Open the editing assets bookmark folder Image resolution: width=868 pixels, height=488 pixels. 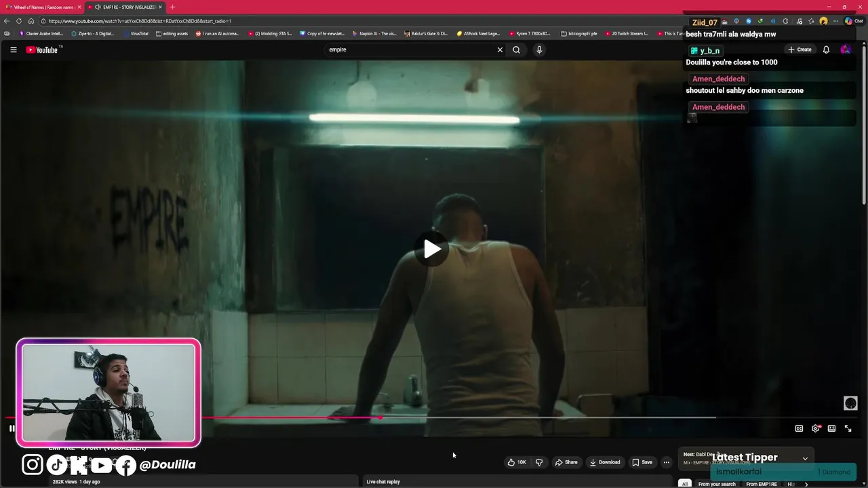coord(172,33)
